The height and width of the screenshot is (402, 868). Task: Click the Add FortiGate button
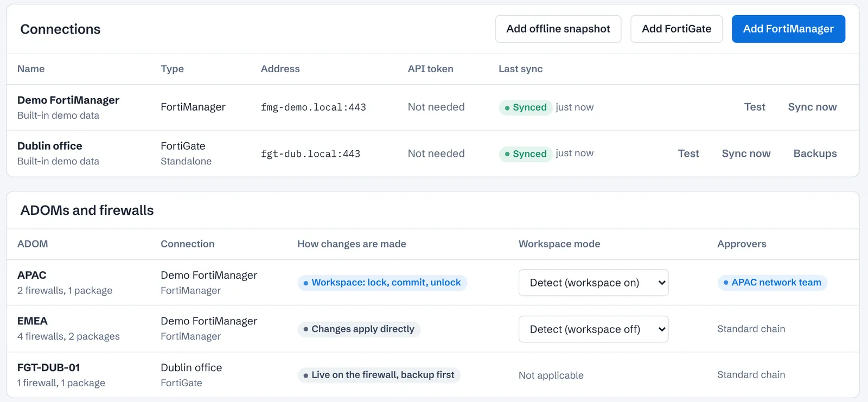click(x=676, y=29)
